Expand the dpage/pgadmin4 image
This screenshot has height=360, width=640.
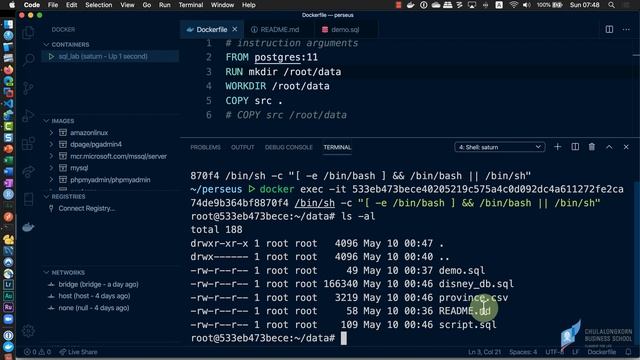pos(51,144)
